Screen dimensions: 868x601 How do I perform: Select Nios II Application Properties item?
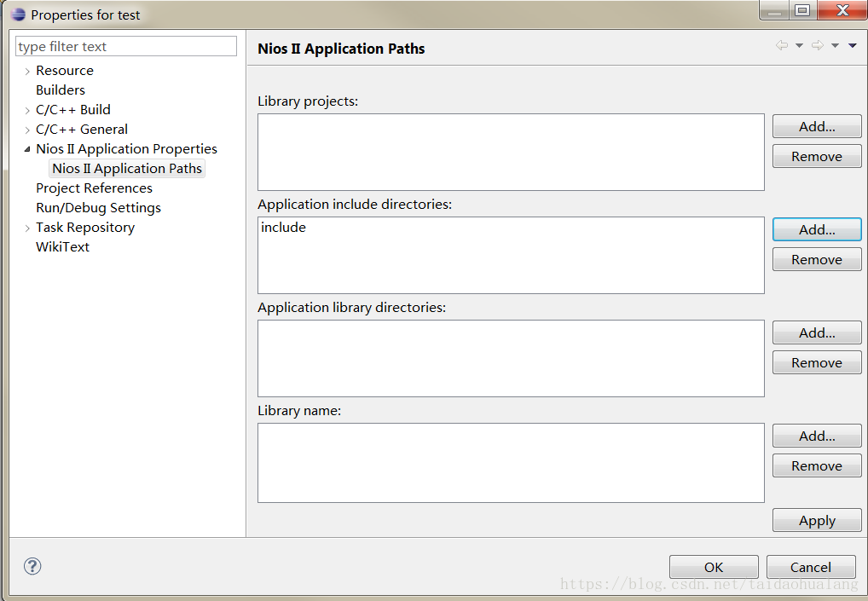click(x=126, y=149)
